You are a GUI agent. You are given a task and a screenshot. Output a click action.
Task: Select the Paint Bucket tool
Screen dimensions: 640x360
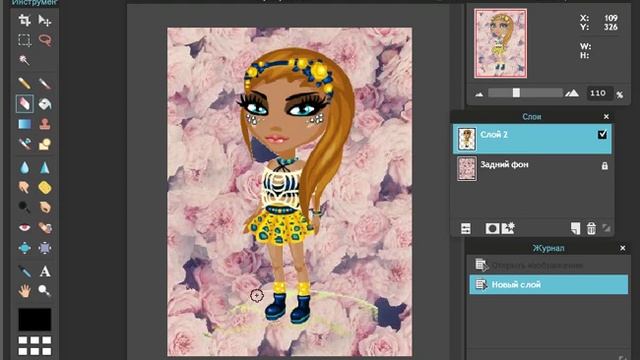pos(45,104)
